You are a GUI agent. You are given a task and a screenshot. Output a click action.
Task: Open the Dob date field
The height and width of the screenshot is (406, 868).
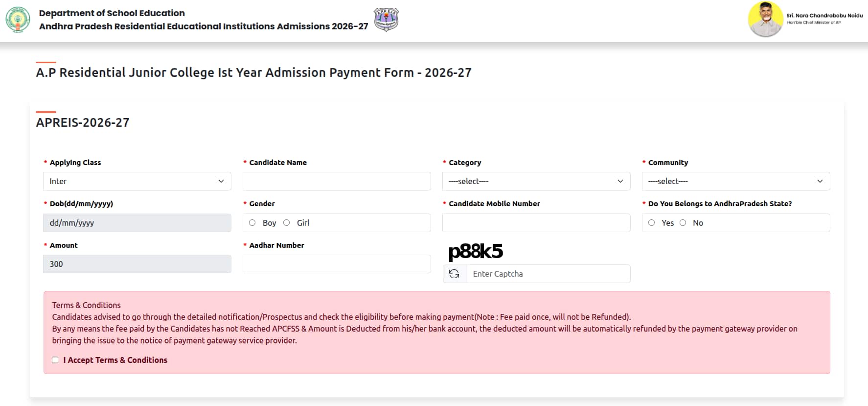click(137, 223)
